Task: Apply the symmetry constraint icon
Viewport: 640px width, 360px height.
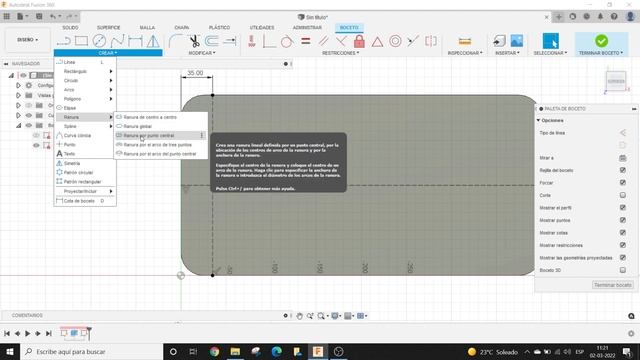Action: tap(431, 41)
